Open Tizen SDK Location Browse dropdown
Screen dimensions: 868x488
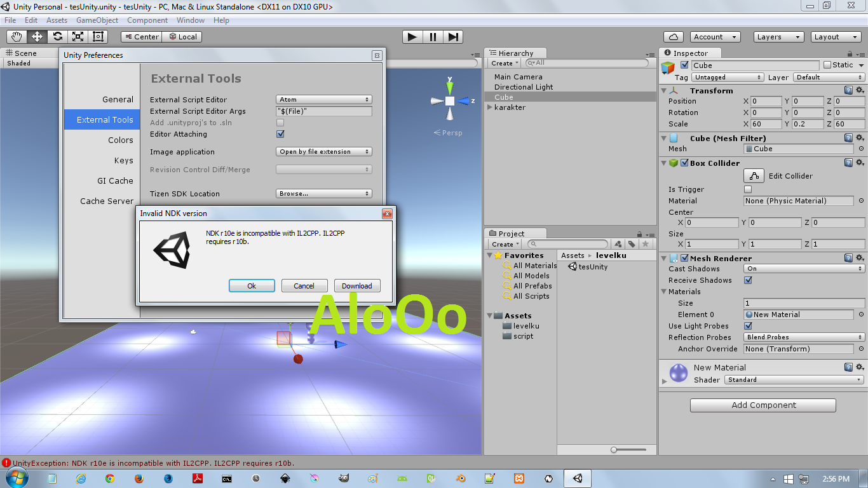coord(324,194)
